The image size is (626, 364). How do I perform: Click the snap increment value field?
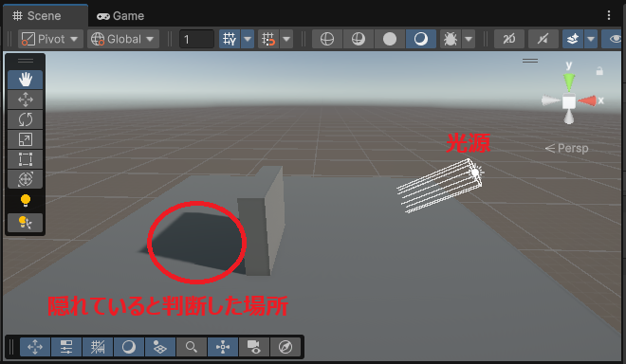click(196, 39)
